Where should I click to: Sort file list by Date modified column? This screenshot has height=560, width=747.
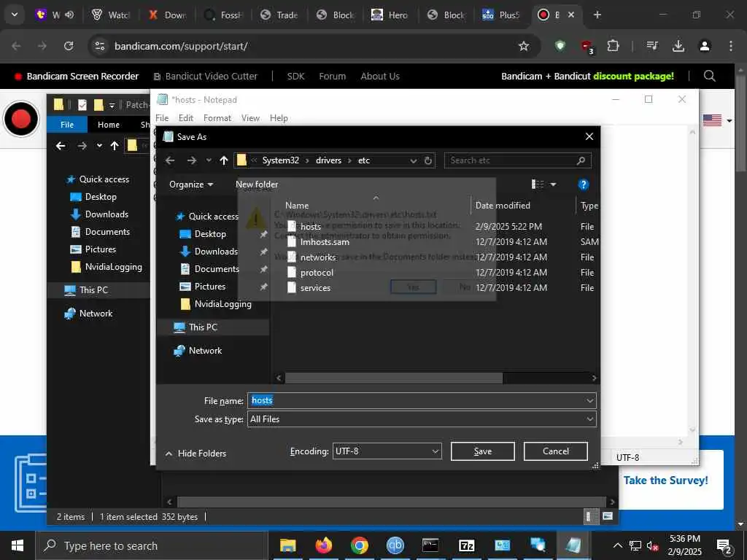[x=502, y=205]
